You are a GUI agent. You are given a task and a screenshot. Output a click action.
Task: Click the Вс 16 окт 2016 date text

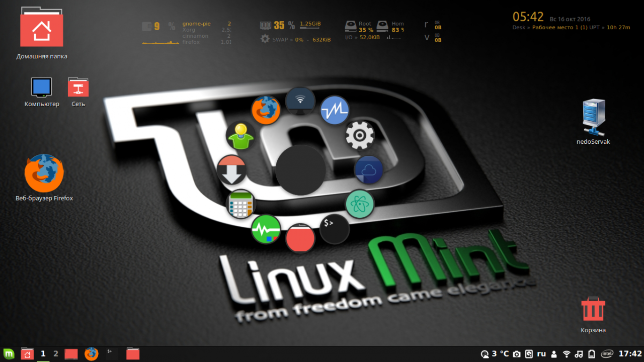[570, 19]
